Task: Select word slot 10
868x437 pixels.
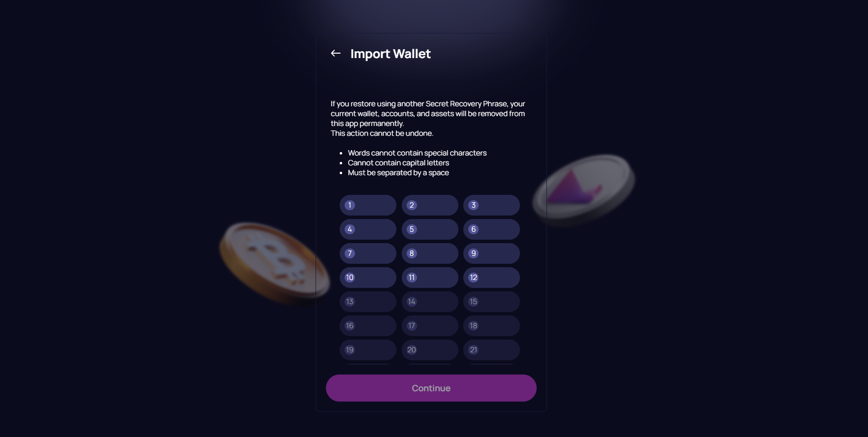Action: click(368, 277)
